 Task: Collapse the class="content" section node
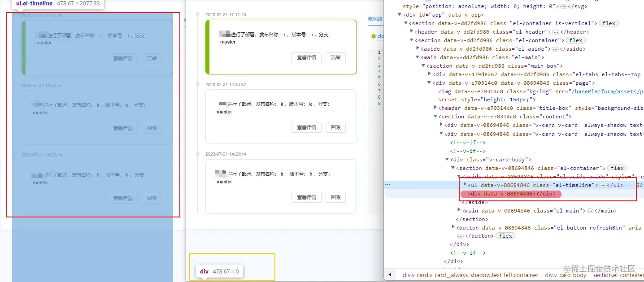click(x=435, y=117)
